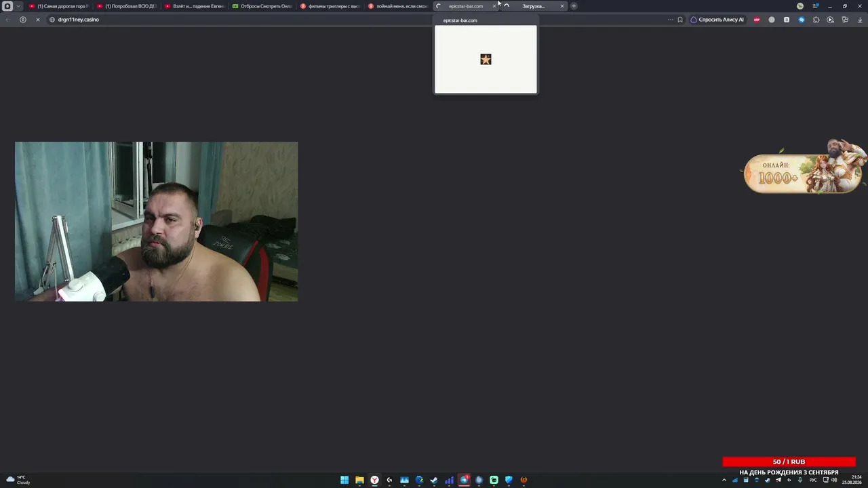Open the 'поймай меня, если сможешь' tab
The image size is (868, 488).
point(399,6)
